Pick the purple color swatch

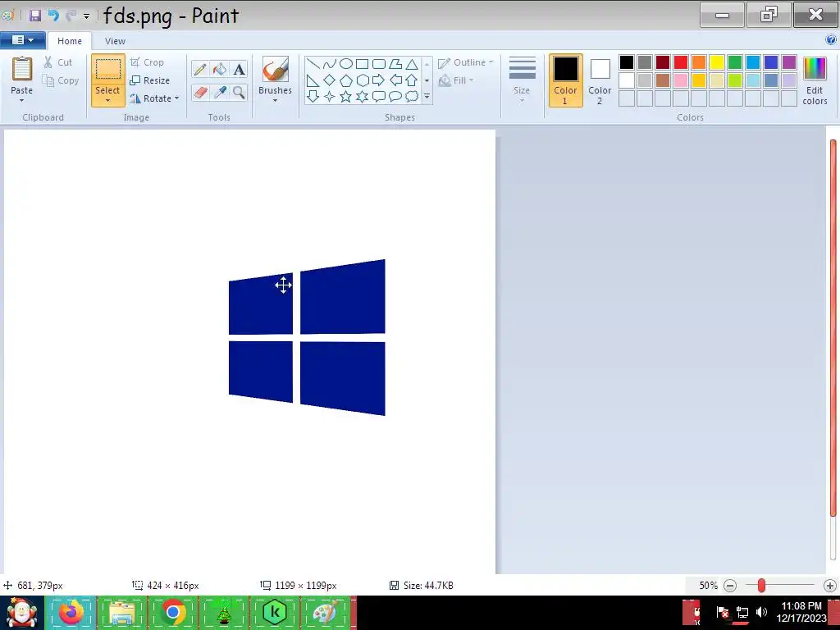[x=788, y=62]
